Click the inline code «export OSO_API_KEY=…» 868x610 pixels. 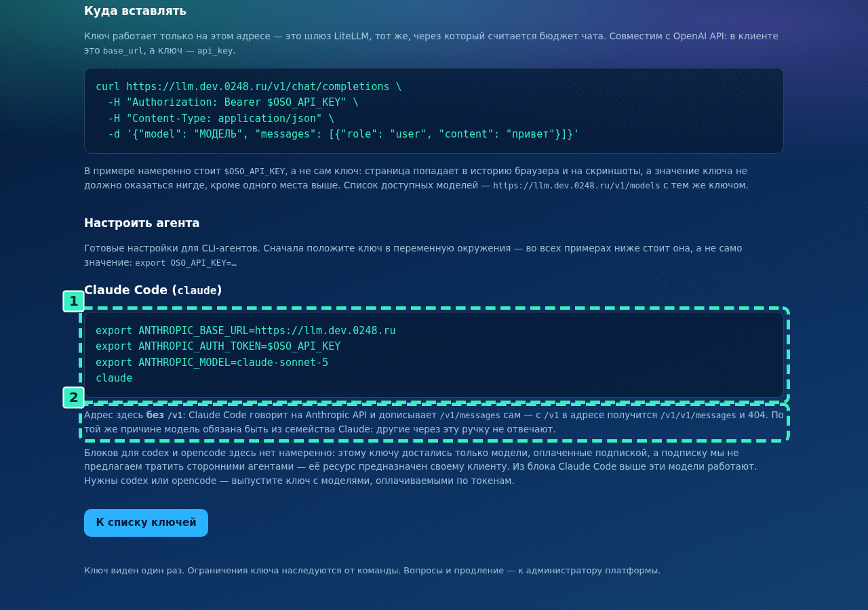(x=186, y=263)
